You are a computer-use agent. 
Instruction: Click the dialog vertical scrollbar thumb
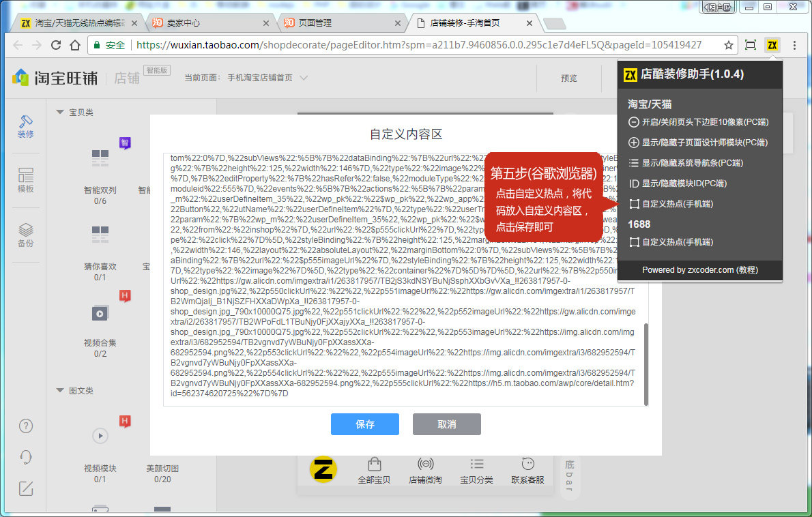pos(646,364)
